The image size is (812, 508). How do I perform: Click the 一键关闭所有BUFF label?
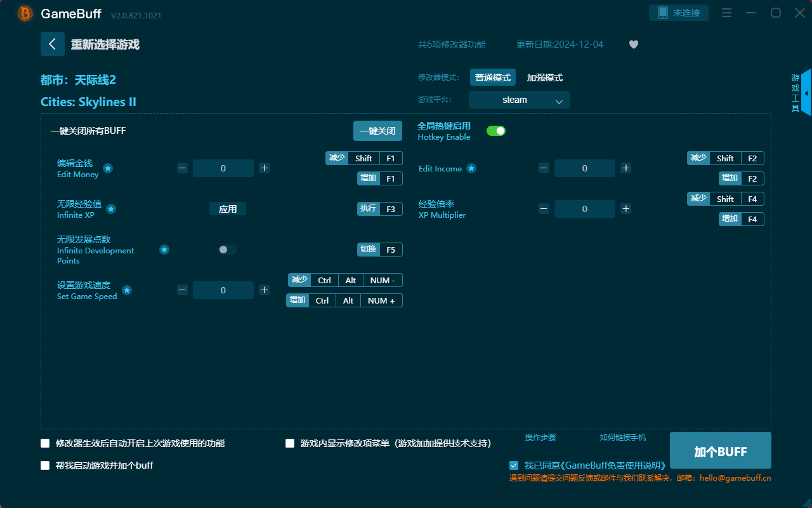(88, 131)
